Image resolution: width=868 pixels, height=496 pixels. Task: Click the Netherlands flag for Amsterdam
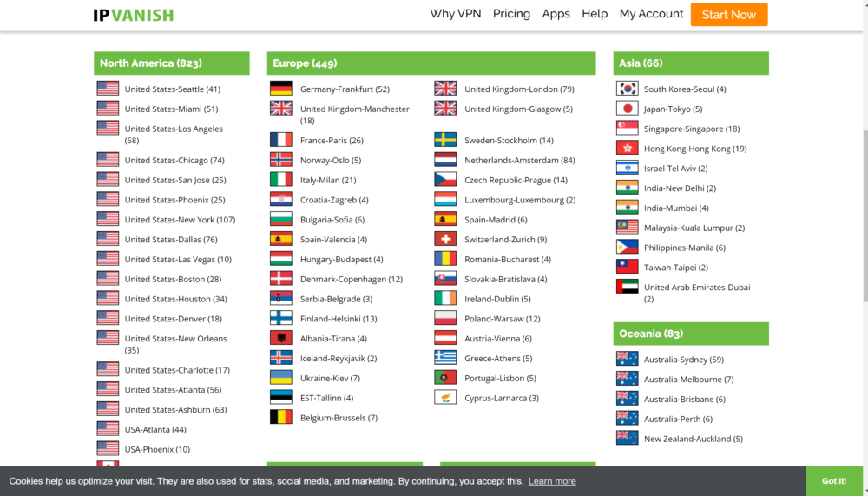pos(445,160)
